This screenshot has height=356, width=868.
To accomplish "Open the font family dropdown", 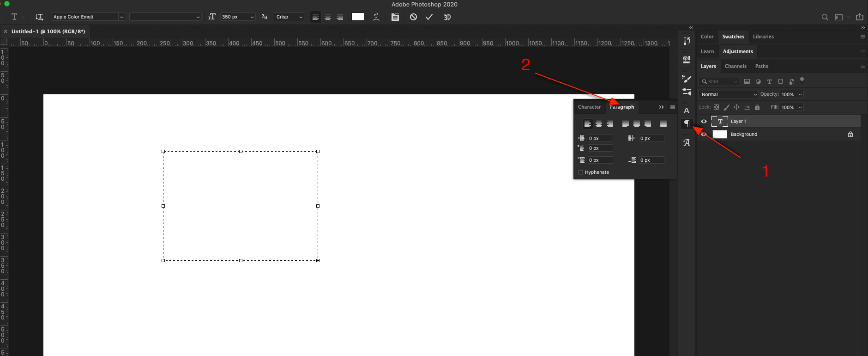I will coord(88,17).
